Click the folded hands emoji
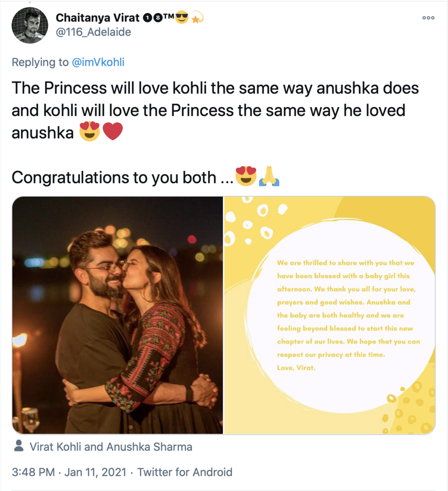 point(269,177)
